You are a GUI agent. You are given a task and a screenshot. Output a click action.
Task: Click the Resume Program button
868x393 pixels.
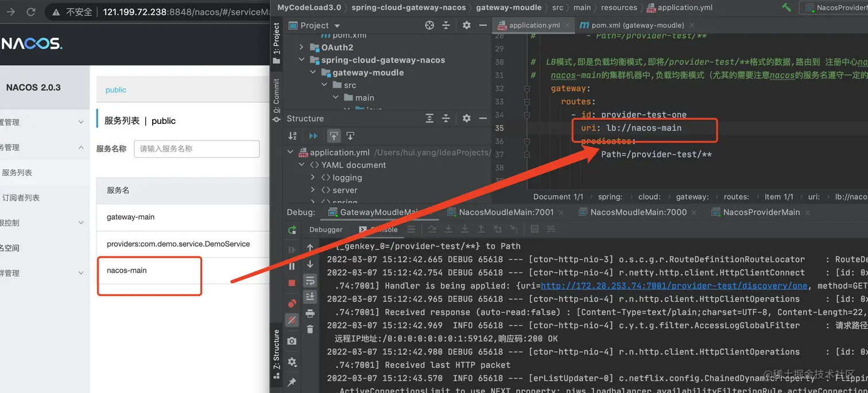(x=292, y=250)
